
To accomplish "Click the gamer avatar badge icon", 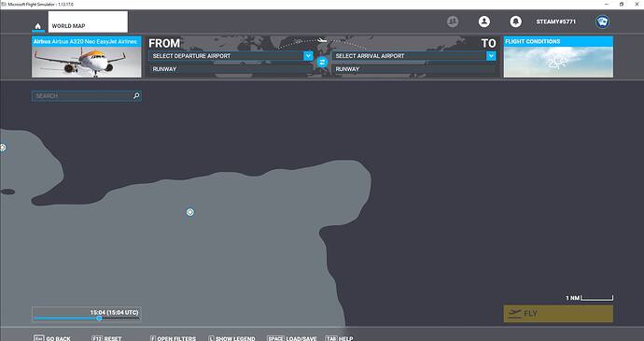I will point(603,21).
